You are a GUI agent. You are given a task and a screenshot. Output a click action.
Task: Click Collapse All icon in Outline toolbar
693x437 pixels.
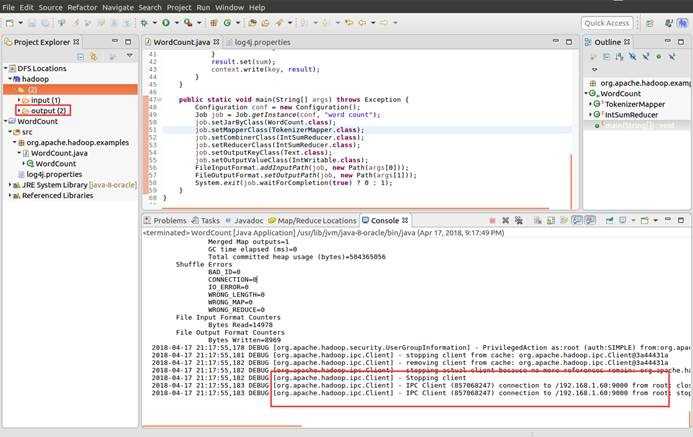(606, 57)
